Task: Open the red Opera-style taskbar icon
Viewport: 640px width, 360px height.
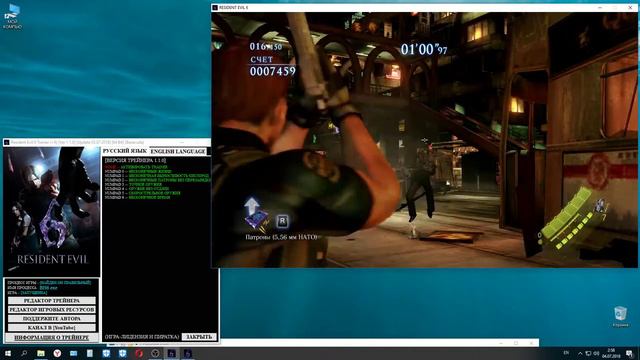Action: (x=139, y=353)
